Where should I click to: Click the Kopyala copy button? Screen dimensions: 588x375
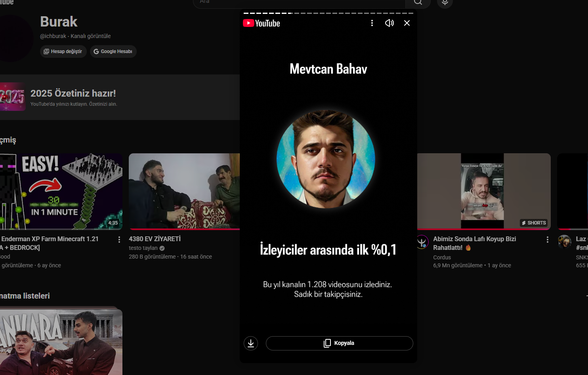[340, 343]
